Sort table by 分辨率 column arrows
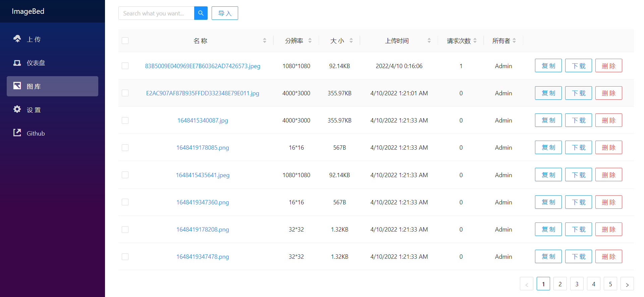 click(310, 41)
